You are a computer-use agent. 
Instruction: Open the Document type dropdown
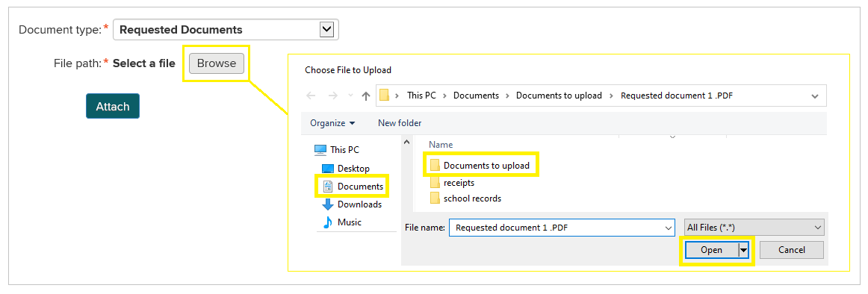(x=226, y=30)
